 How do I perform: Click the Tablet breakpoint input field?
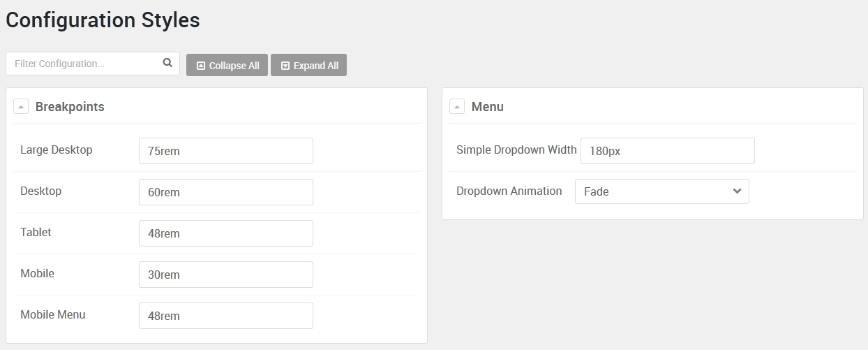pos(225,233)
